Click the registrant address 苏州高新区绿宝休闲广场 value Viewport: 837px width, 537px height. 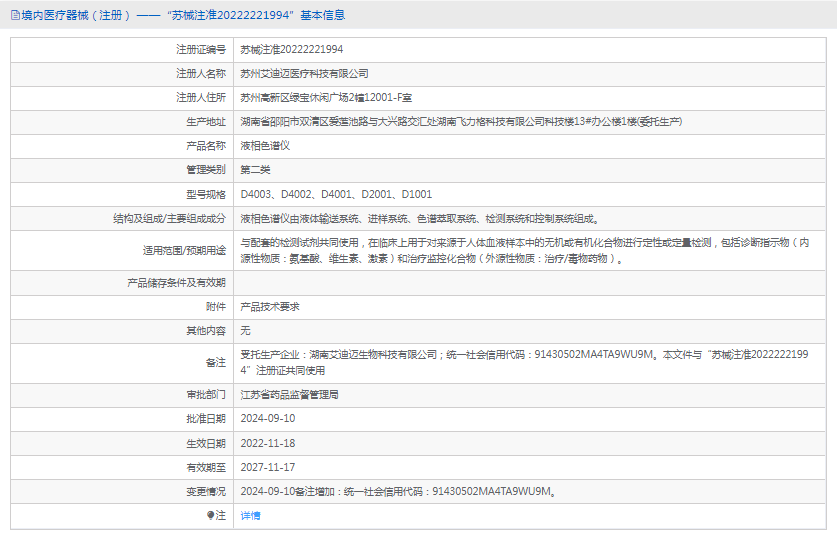click(326, 98)
